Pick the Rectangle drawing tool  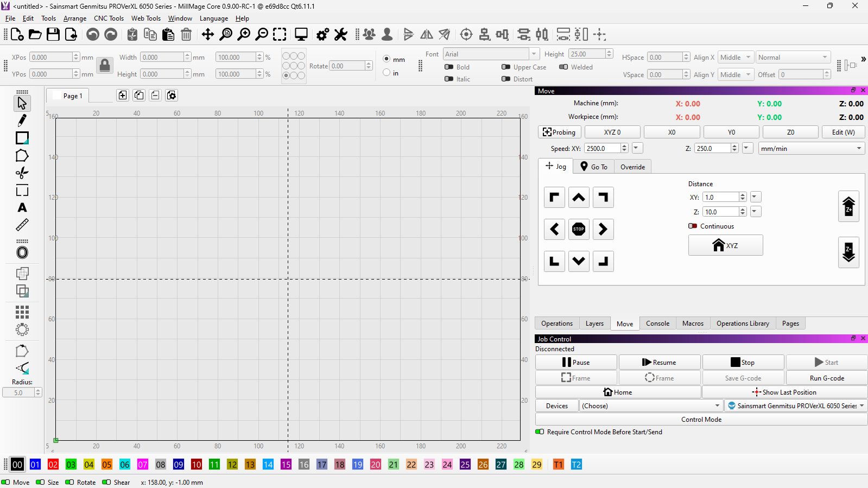[22, 138]
